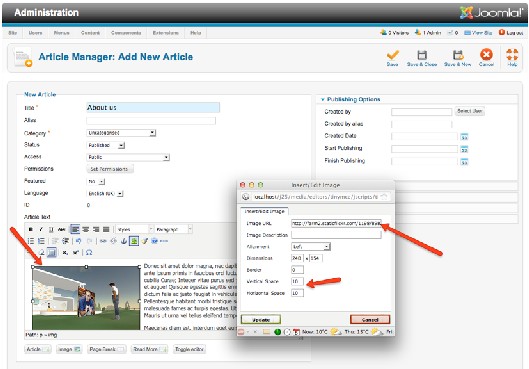Click the Image URL input field
Viewport: 529px width, 369px height.
click(x=336, y=223)
